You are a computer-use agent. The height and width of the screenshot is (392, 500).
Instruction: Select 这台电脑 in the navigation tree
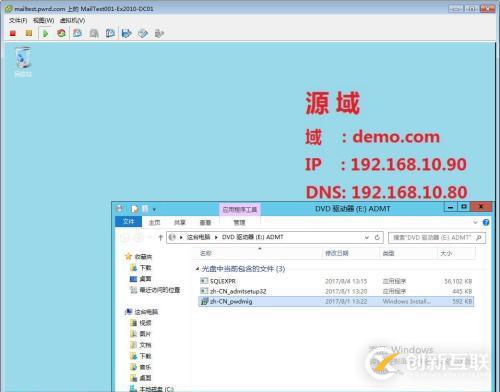pyautogui.click(x=146, y=312)
